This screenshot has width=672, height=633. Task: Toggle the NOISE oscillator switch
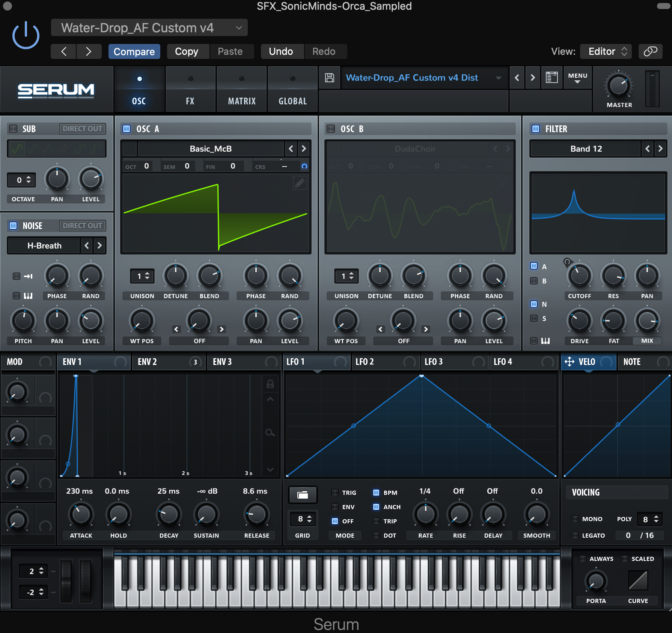click(13, 226)
